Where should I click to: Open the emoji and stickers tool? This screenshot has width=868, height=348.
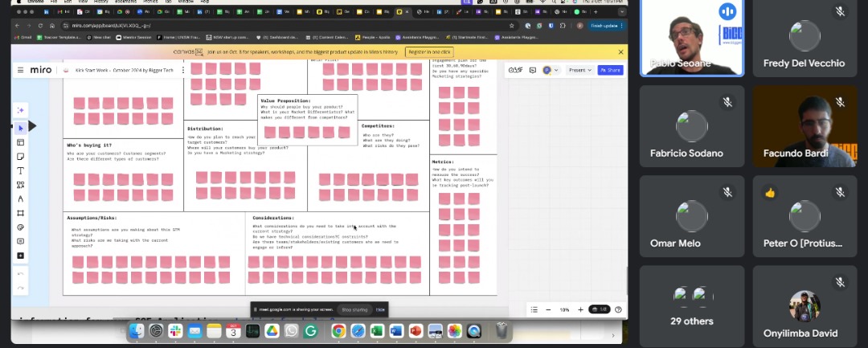pyautogui.click(x=20, y=227)
